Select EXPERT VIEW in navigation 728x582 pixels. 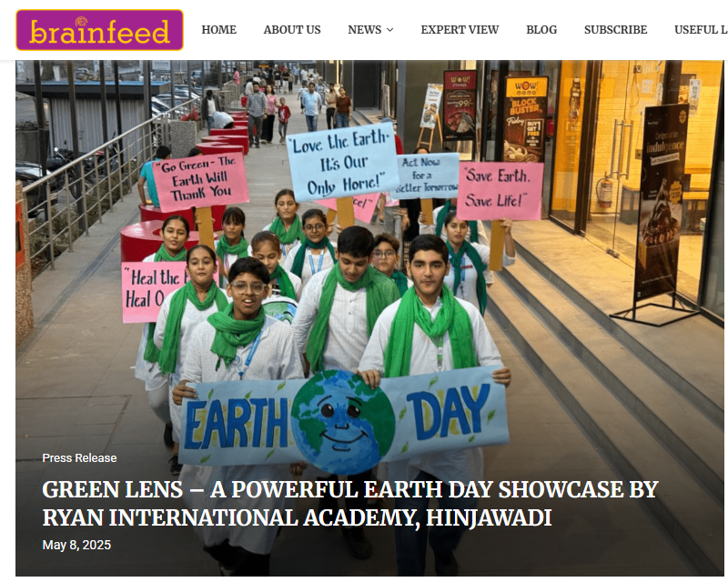[x=460, y=30]
